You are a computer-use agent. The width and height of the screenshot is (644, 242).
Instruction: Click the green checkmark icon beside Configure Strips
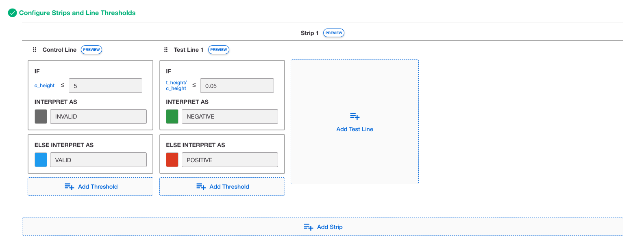point(13,13)
